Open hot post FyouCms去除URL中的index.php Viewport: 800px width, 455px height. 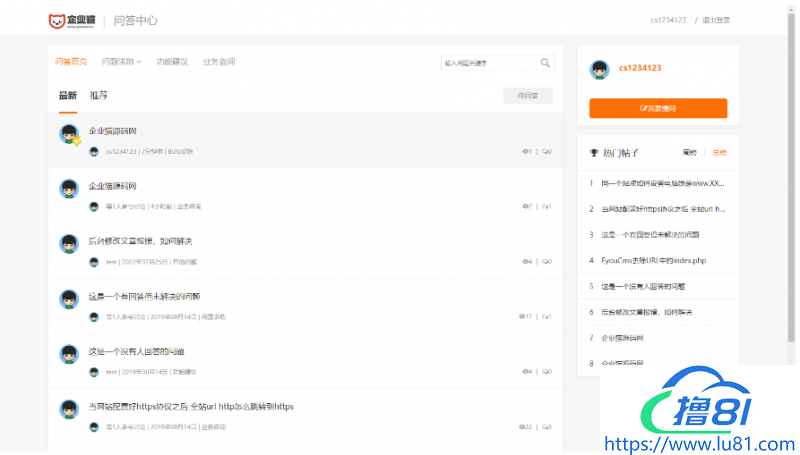[x=653, y=260]
